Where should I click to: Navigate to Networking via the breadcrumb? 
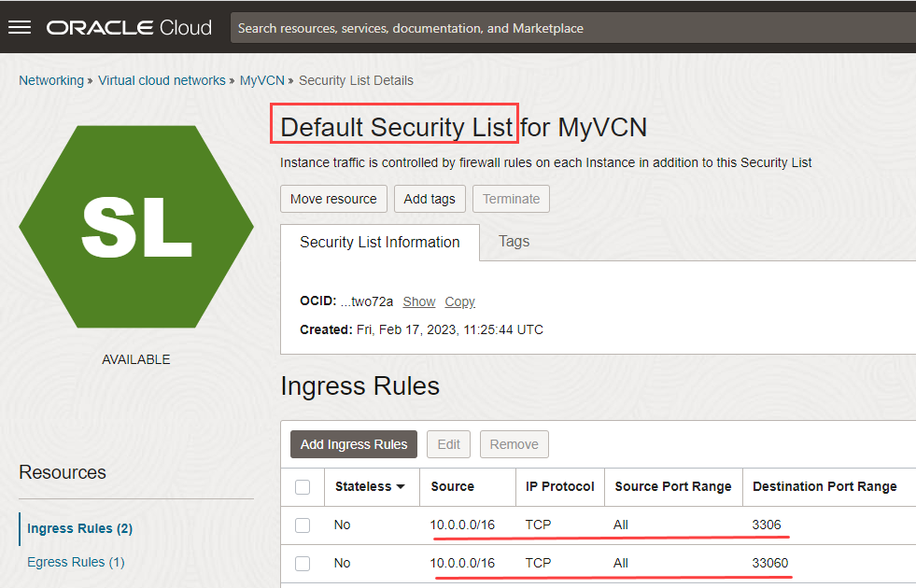51,80
